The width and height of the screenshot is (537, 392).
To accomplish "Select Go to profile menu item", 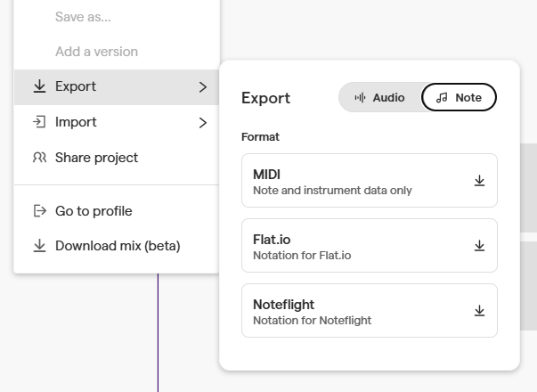I will tap(94, 211).
